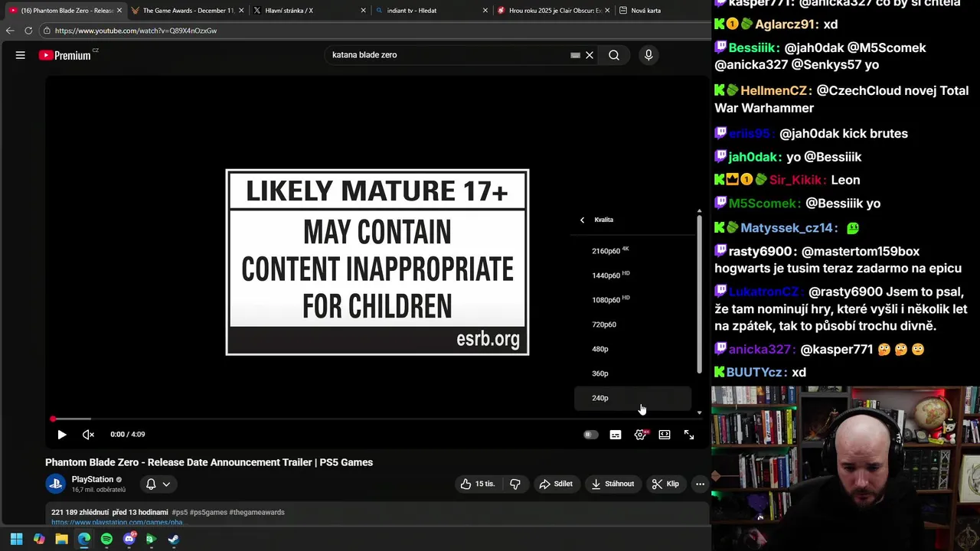
Task: Run search with the magnifier button
Action: point(614,55)
